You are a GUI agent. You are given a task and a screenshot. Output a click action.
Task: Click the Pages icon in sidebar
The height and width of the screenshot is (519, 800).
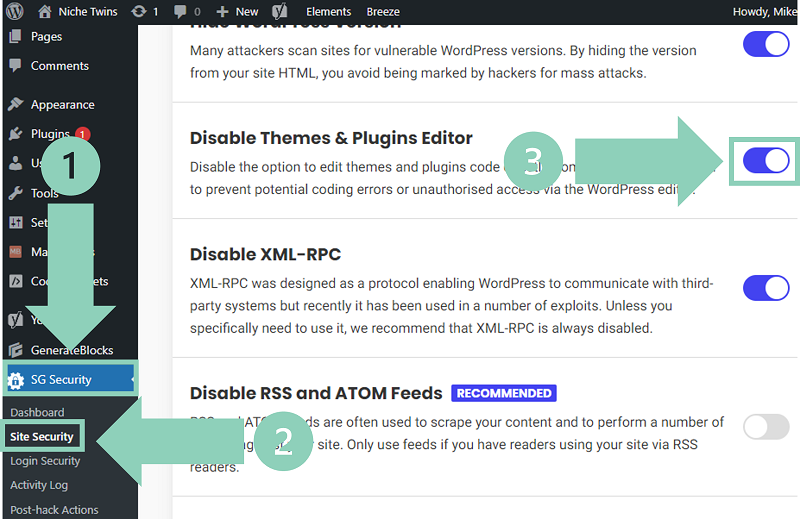pyautogui.click(x=15, y=36)
